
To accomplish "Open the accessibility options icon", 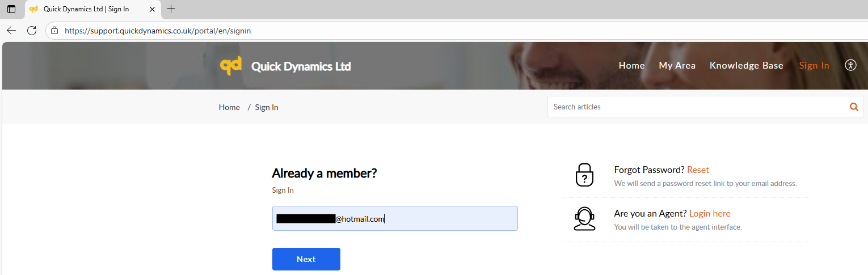I will [x=850, y=65].
